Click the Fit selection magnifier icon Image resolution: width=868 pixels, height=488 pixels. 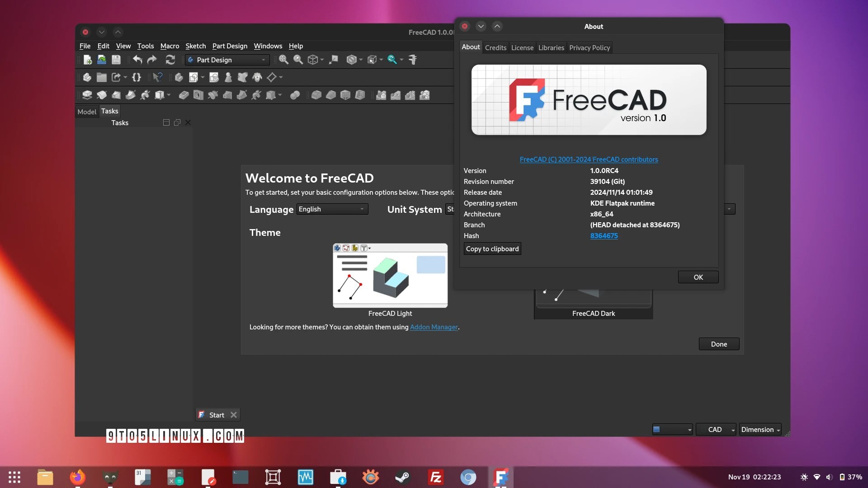298,60
